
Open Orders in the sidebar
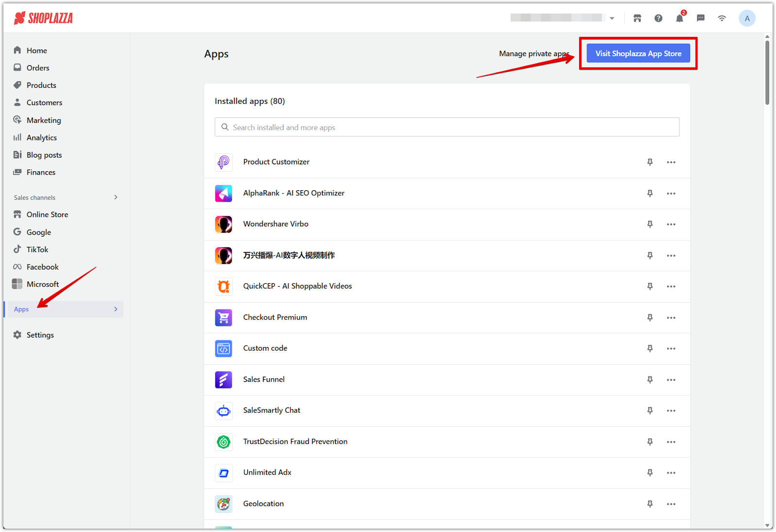coord(38,68)
